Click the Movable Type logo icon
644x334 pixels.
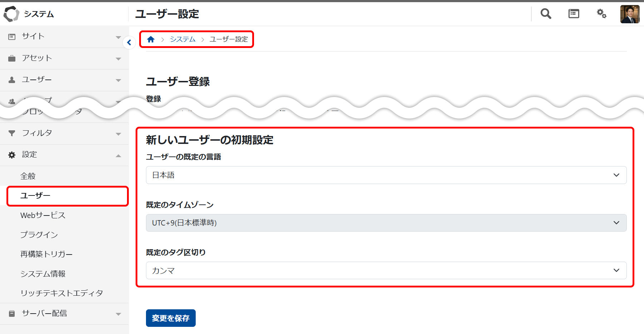[11, 14]
